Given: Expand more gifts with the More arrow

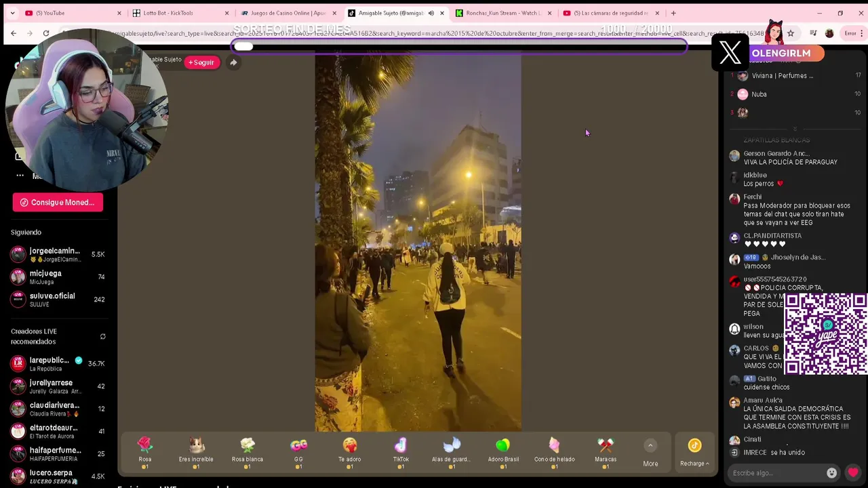Looking at the screenshot, I should 650,453.
